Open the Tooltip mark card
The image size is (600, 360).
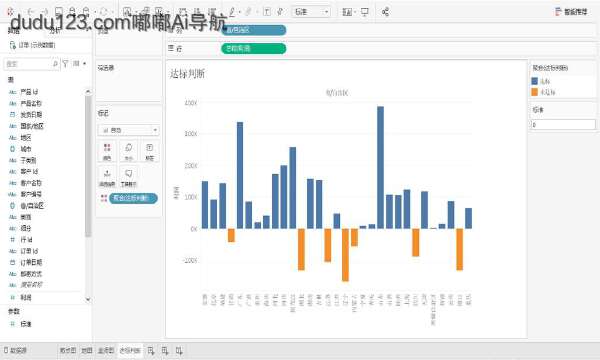click(129, 178)
